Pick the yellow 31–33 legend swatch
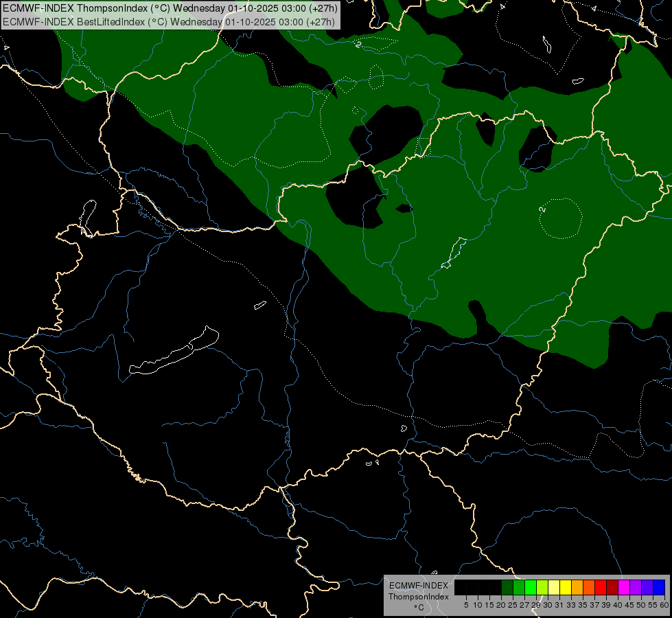Viewport: 672px width, 618px height. 566,587
